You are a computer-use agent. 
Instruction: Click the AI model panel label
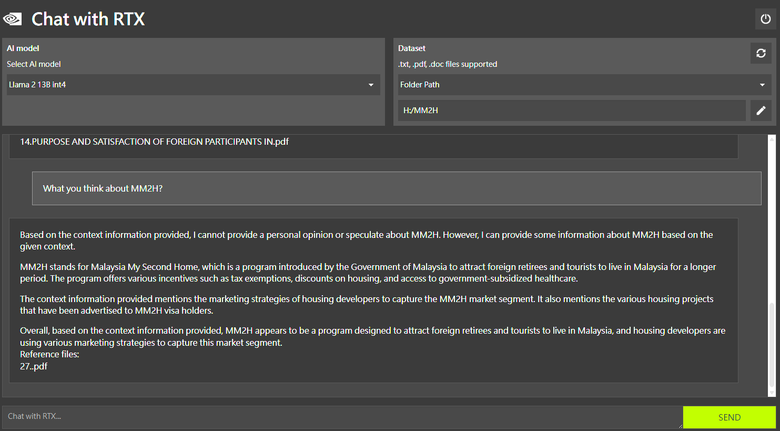point(23,49)
